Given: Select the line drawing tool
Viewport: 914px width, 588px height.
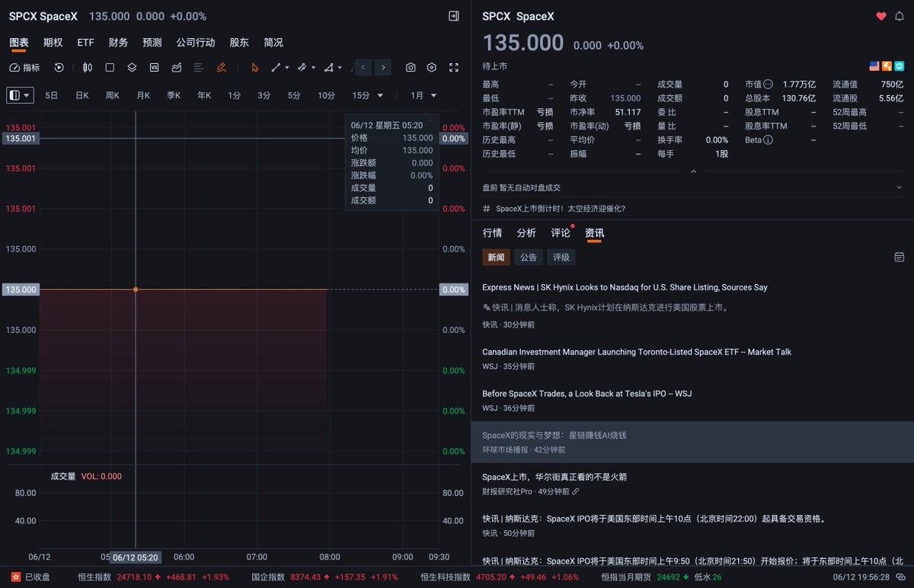Looking at the screenshot, I should click(x=276, y=68).
